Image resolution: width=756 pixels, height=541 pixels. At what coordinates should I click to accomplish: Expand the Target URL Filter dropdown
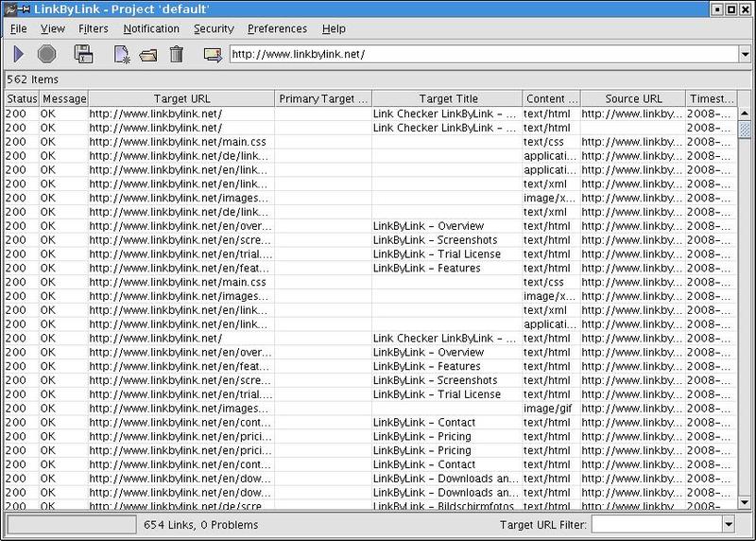729,524
